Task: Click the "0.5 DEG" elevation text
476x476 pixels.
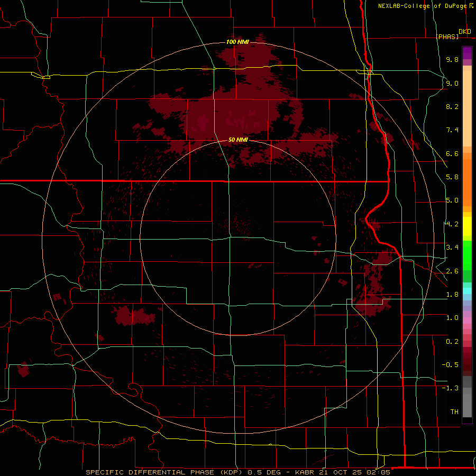Action: 265,472
